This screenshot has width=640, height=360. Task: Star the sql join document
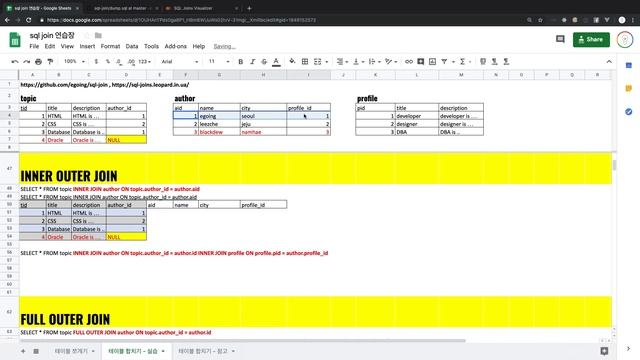pyautogui.click(x=87, y=36)
